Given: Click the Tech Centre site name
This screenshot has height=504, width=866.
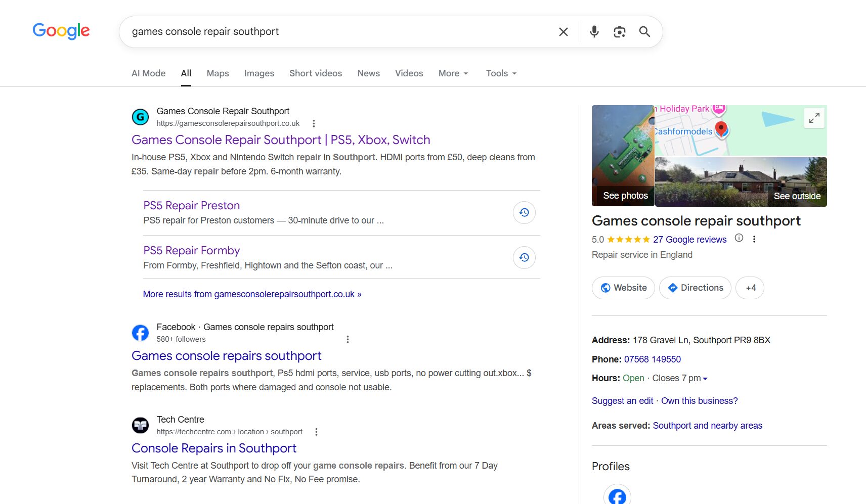Looking at the screenshot, I should point(181,420).
